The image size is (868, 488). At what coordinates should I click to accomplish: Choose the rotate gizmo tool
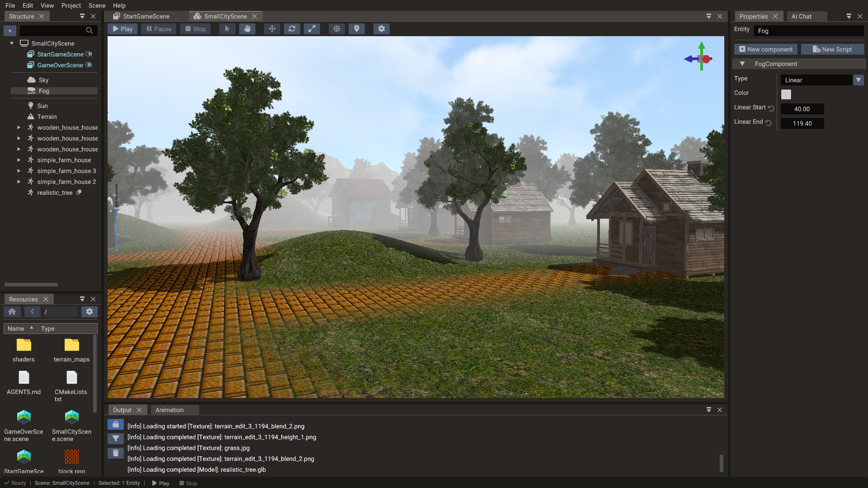292,29
